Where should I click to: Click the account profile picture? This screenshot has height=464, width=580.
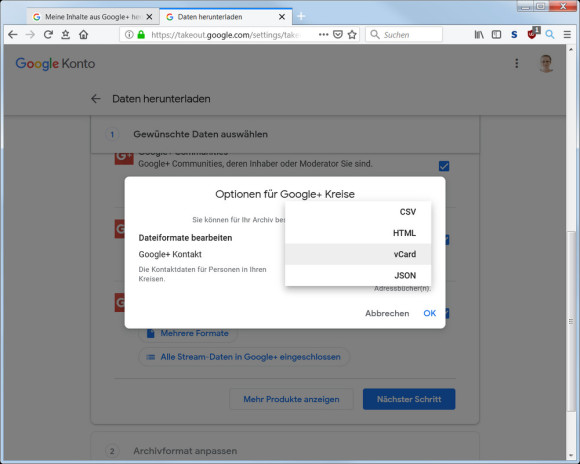coord(546,64)
